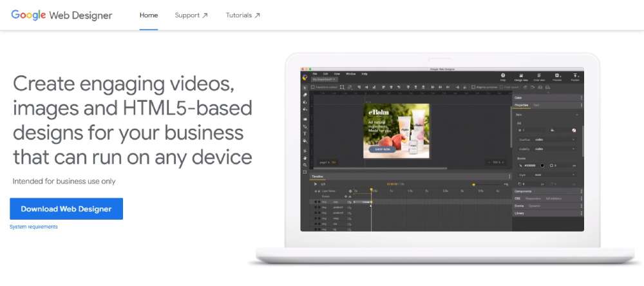
Task: Open the System requirements link
Action: click(33, 227)
